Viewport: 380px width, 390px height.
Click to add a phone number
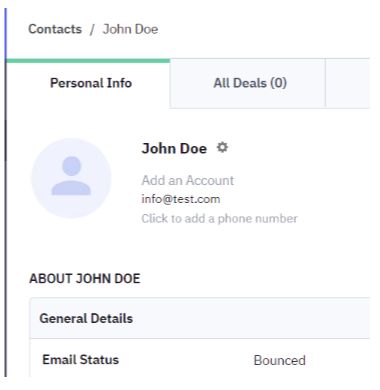(x=219, y=219)
